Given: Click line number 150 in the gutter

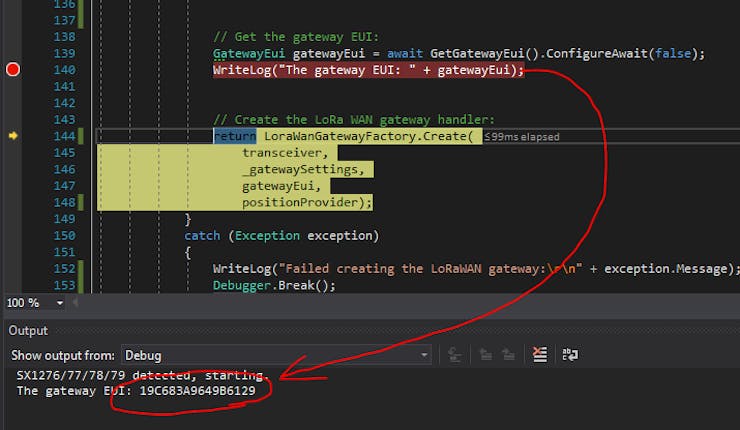Looking at the screenshot, I should point(63,236).
